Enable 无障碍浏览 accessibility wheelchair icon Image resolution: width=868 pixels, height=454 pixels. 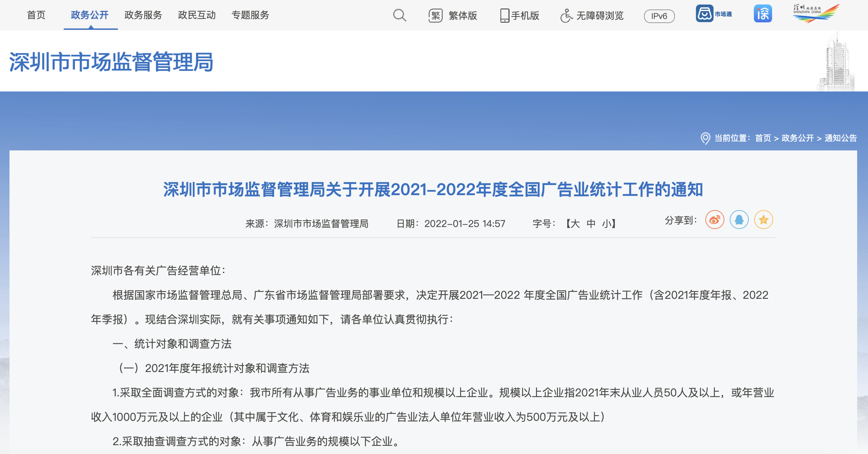pyautogui.click(x=566, y=16)
